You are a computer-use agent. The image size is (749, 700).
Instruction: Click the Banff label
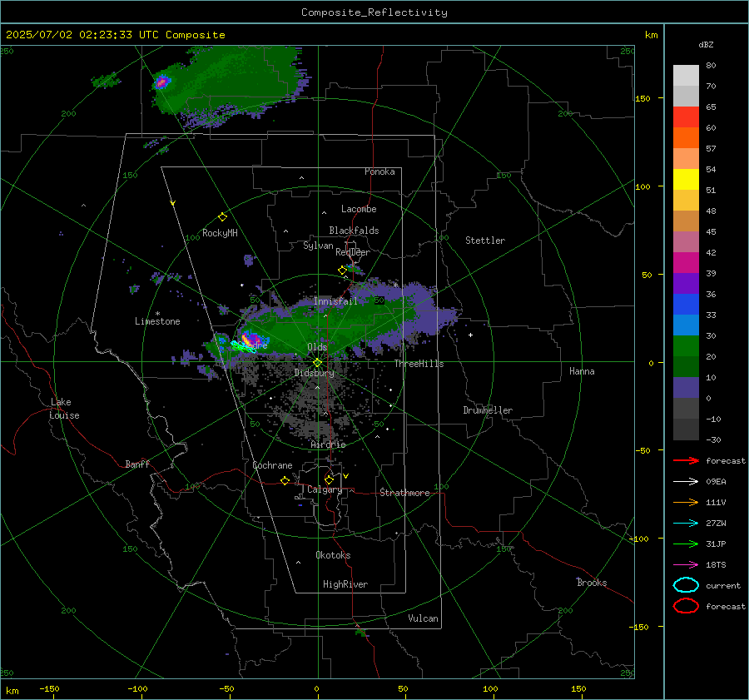(137, 464)
